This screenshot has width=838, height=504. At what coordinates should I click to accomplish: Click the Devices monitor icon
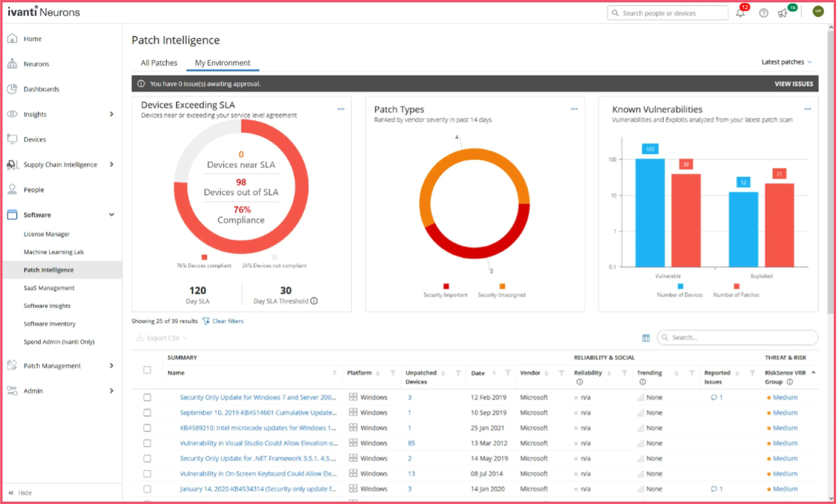[x=12, y=139]
